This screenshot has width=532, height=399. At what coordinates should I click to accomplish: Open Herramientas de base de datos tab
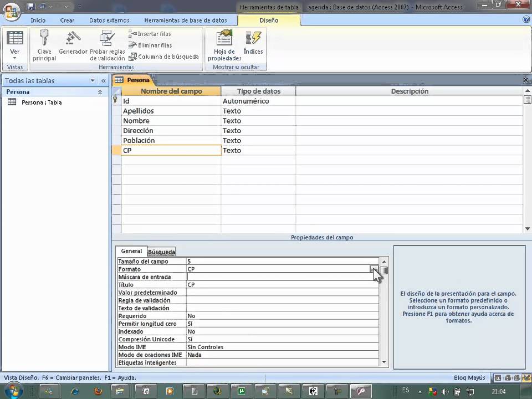tap(186, 21)
